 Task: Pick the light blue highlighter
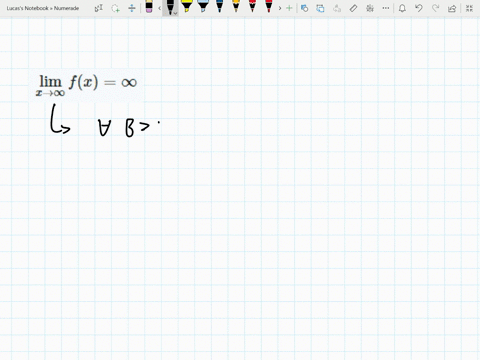click(x=203, y=7)
